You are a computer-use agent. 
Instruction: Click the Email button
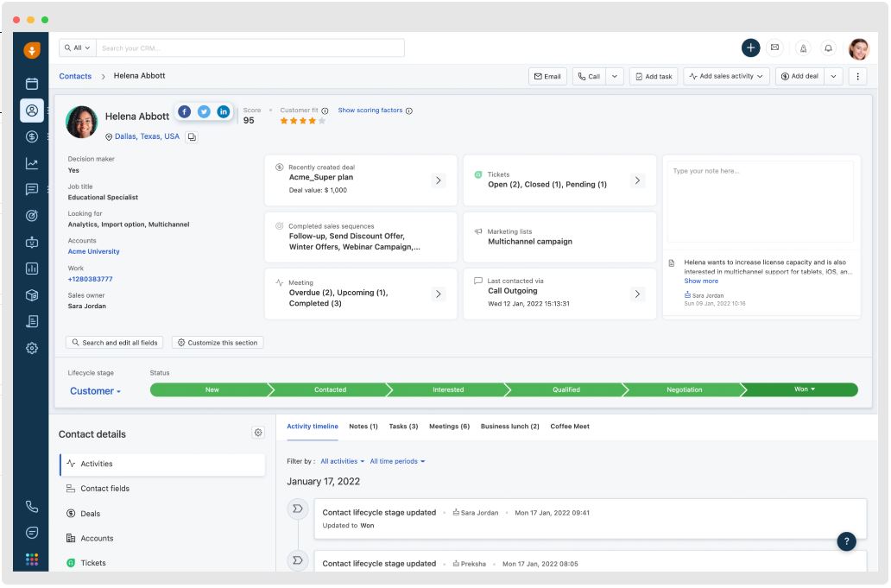pos(547,76)
